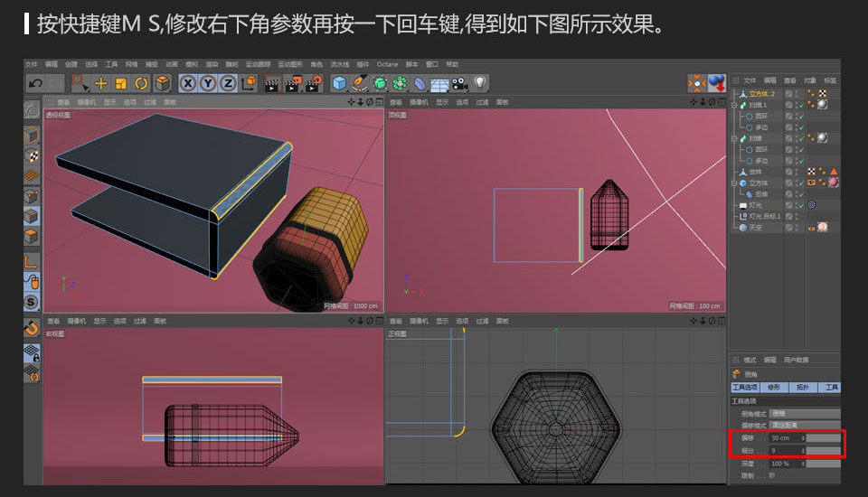This screenshot has width=868, height=497.
Task: Adjust the 偏移 slider bar
Action: click(x=823, y=437)
